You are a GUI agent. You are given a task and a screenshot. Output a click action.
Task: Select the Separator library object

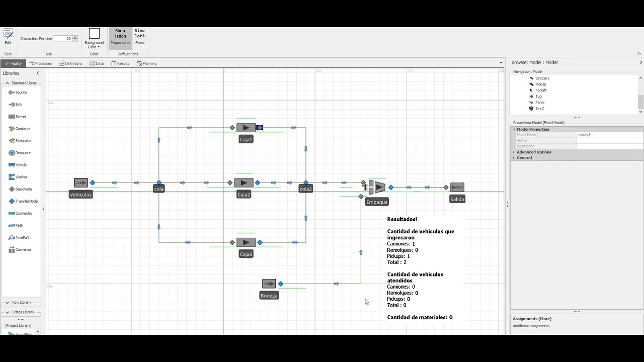pos(20,141)
